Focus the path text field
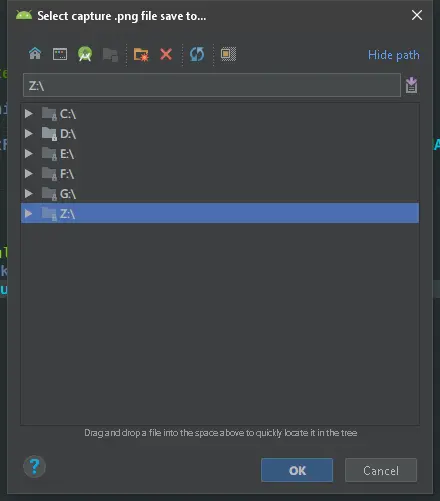 pyautogui.click(x=212, y=86)
